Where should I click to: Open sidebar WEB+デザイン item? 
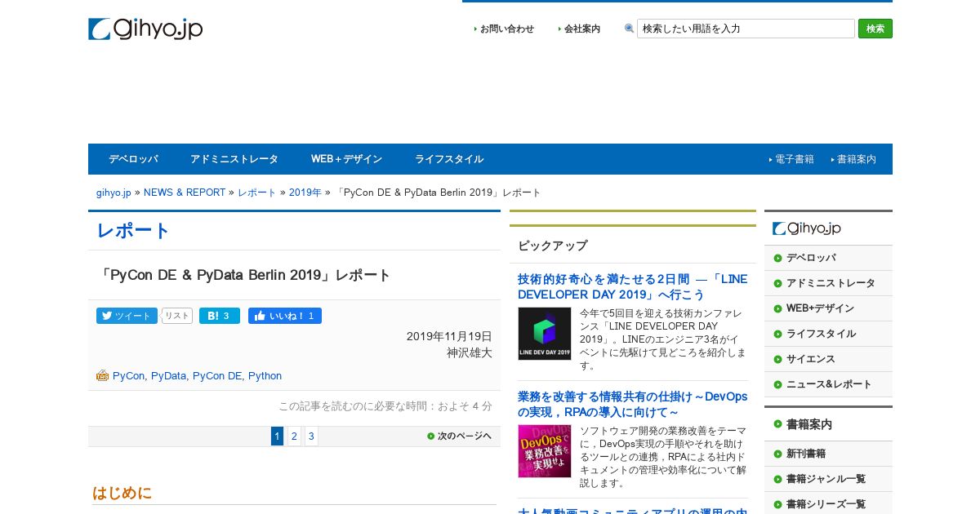coord(828,308)
